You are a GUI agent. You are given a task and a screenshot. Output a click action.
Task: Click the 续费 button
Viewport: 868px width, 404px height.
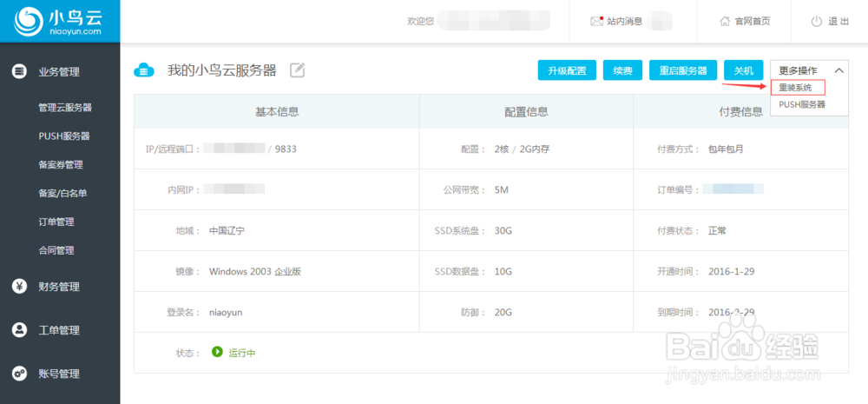[x=622, y=70]
